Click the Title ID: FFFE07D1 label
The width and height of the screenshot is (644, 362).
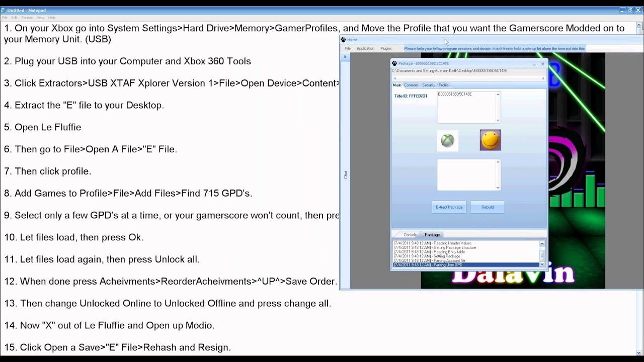click(411, 96)
